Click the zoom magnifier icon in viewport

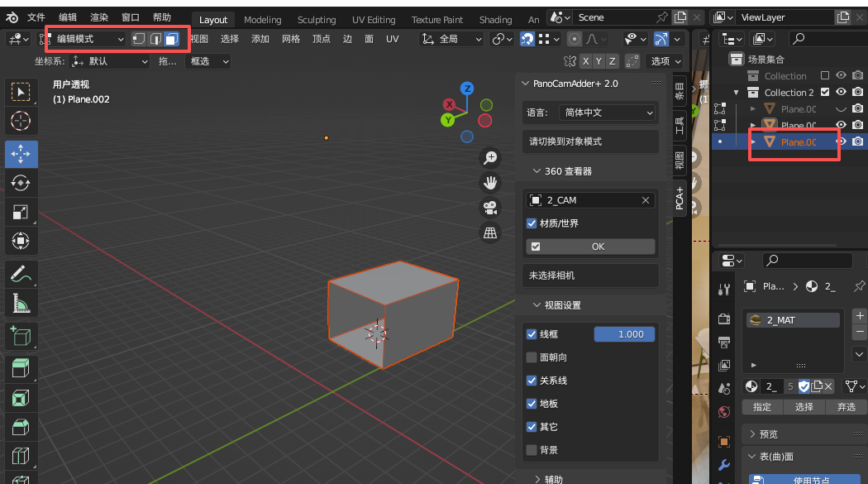(490, 157)
